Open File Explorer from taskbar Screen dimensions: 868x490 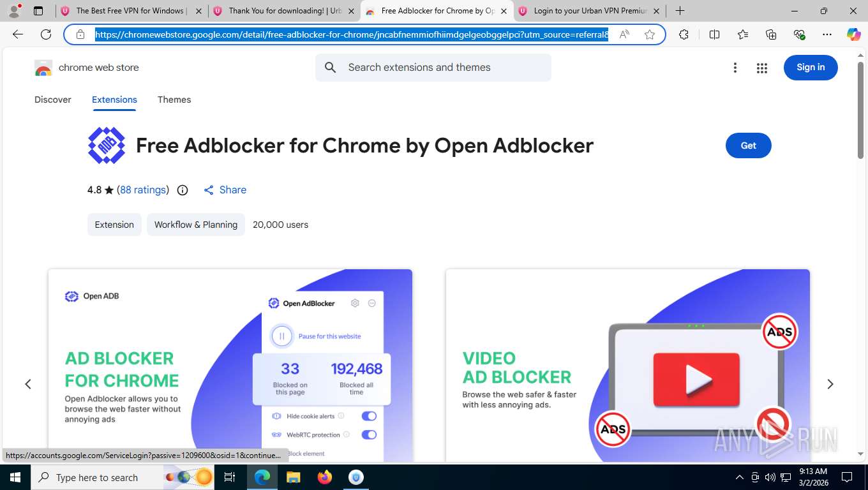(x=293, y=477)
